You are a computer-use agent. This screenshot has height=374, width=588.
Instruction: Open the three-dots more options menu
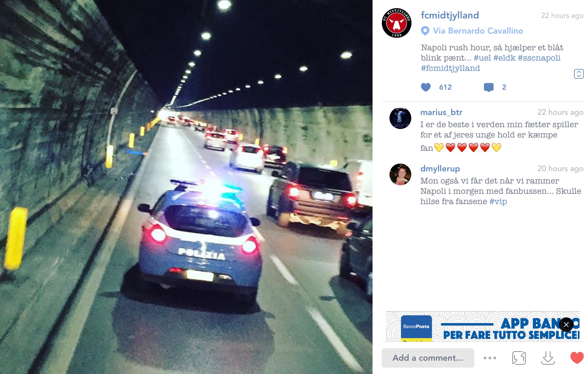click(x=490, y=358)
